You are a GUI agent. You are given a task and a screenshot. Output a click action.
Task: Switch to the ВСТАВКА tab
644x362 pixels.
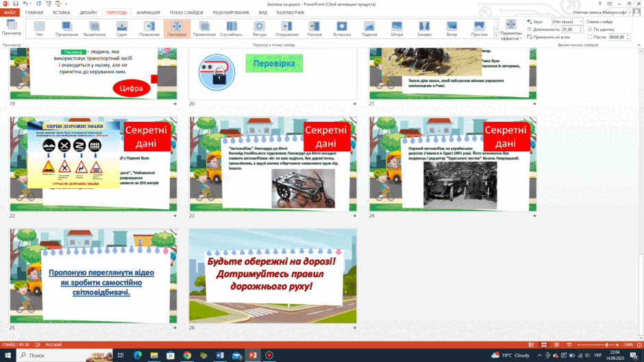62,13
